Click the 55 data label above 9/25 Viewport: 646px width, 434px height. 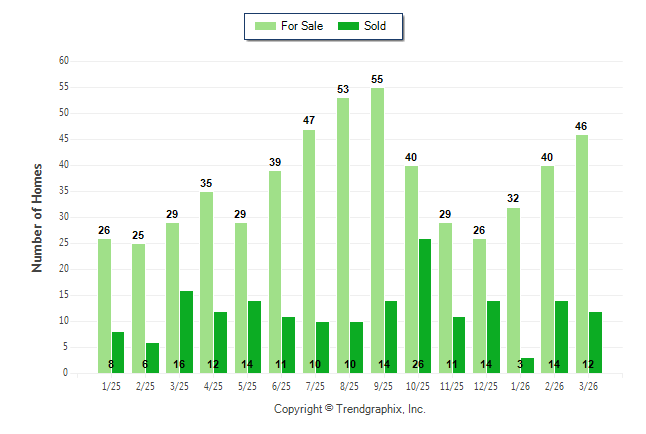click(x=377, y=79)
